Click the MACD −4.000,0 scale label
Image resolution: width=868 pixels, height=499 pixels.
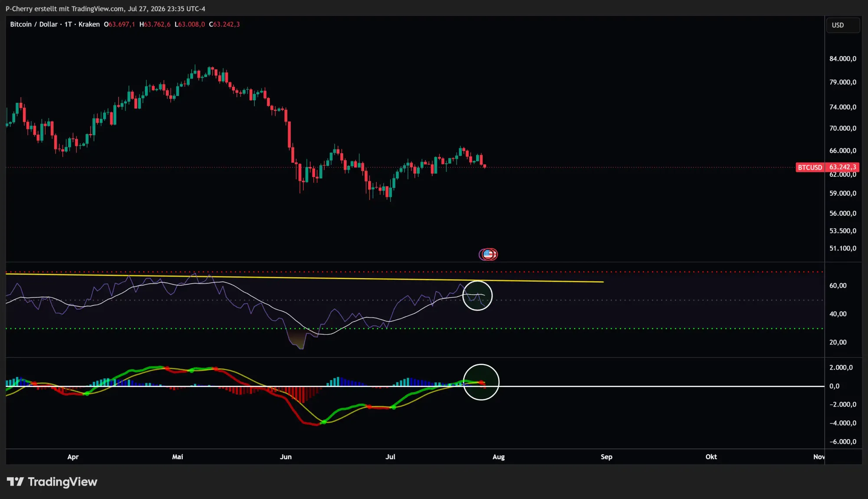843,423
